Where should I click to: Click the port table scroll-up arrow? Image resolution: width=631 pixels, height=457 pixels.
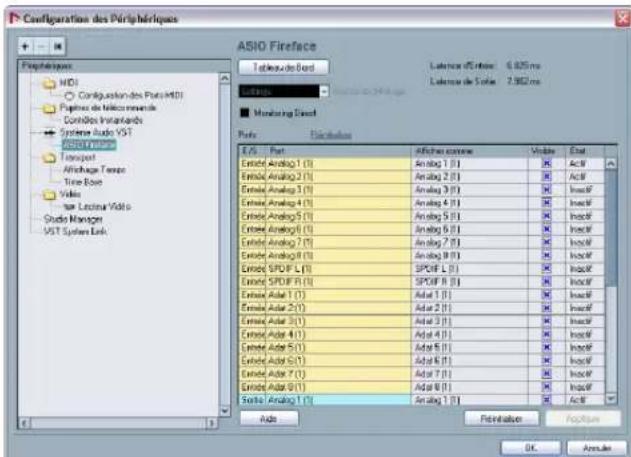point(611,164)
